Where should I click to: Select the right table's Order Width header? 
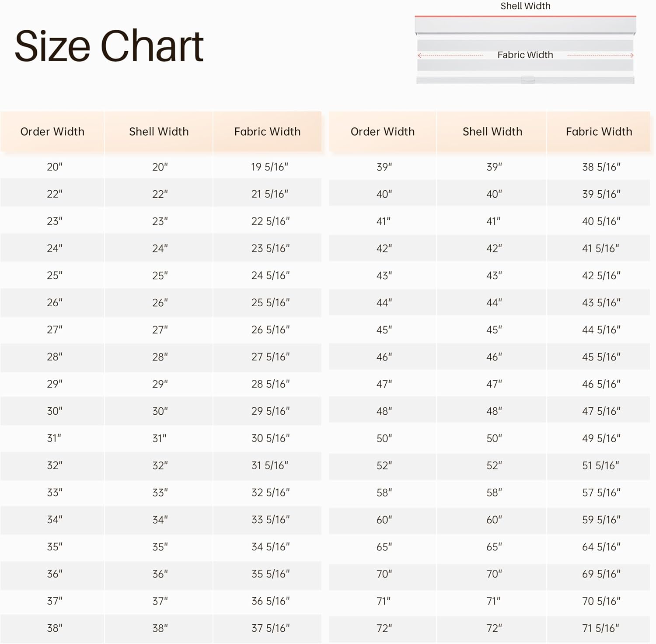(383, 132)
